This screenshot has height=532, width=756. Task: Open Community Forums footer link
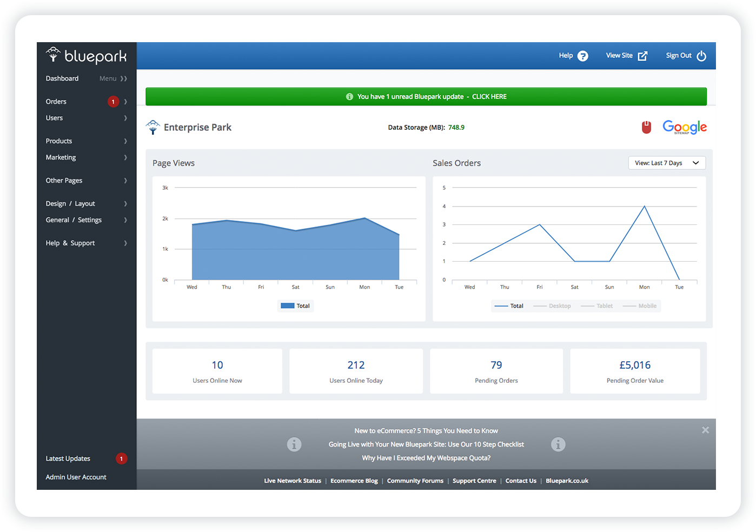click(415, 481)
